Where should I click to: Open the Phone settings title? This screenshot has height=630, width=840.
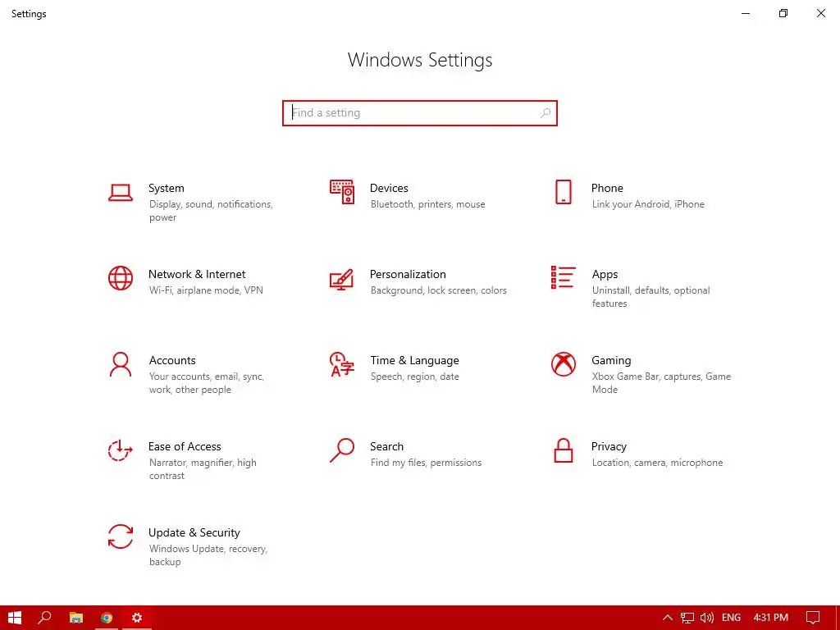[x=607, y=188]
